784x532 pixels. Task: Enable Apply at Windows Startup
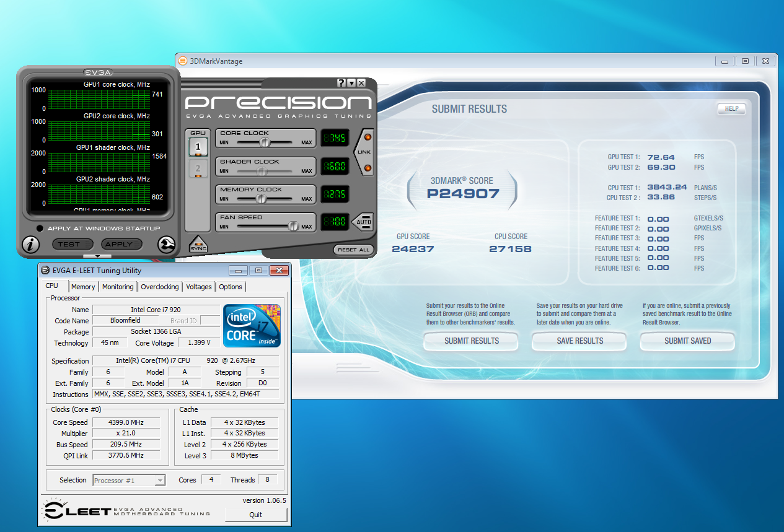[x=40, y=229]
